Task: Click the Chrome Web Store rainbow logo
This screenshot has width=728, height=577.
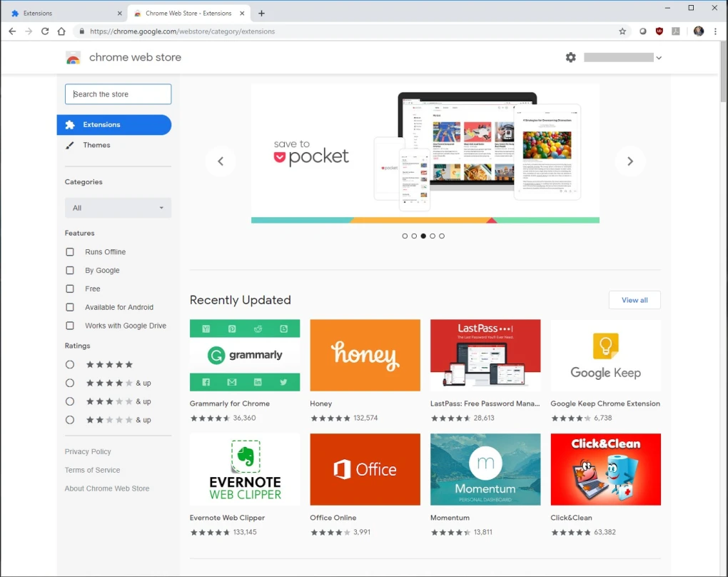Action: coord(74,58)
